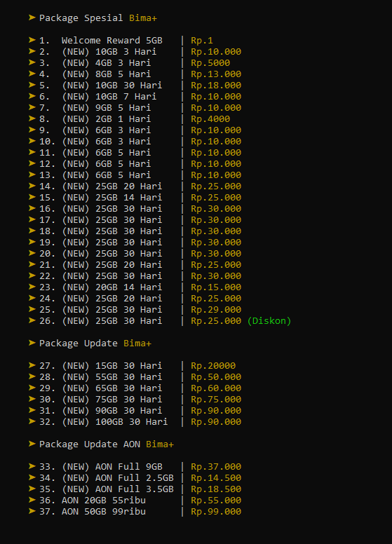Image resolution: width=392 pixels, height=544 pixels.
Task: Select the "Rp.5000" price of row 3
Action: 210,63
